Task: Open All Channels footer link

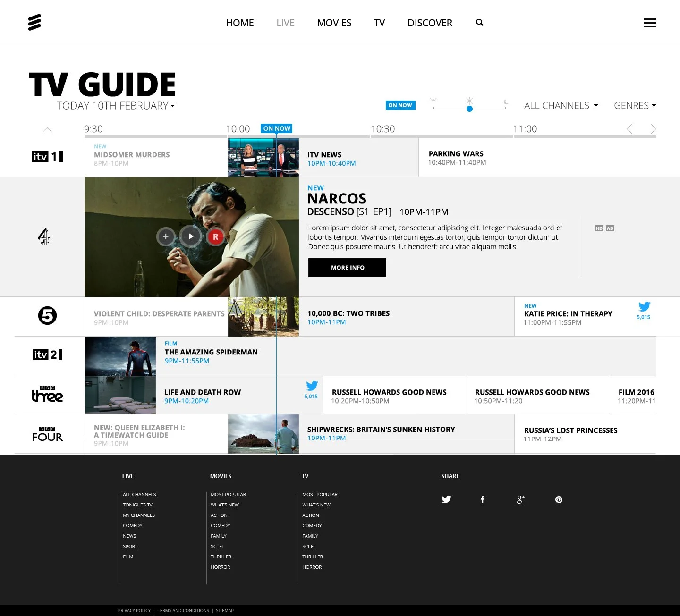Action: 139,495
